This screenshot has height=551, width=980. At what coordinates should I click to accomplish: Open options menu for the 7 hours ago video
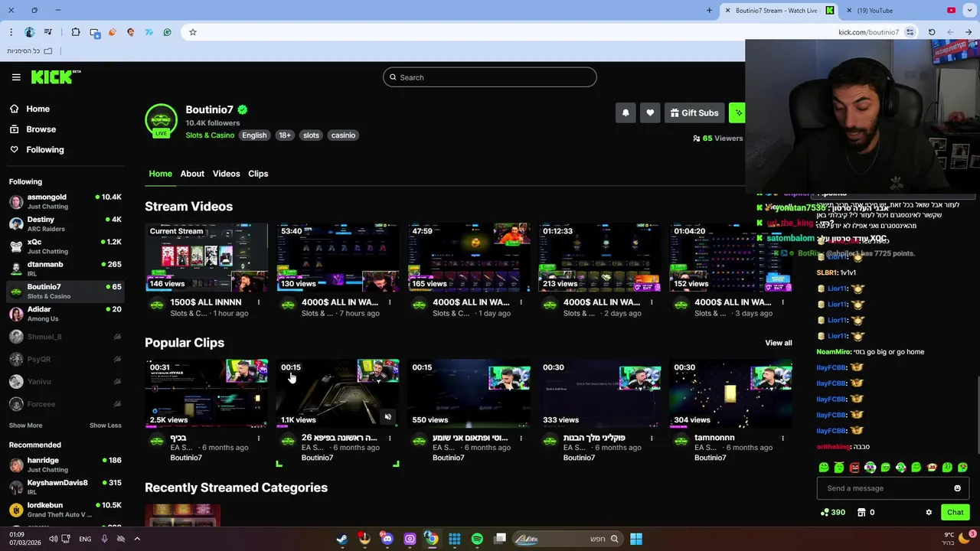pyautogui.click(x=390, y=302)
